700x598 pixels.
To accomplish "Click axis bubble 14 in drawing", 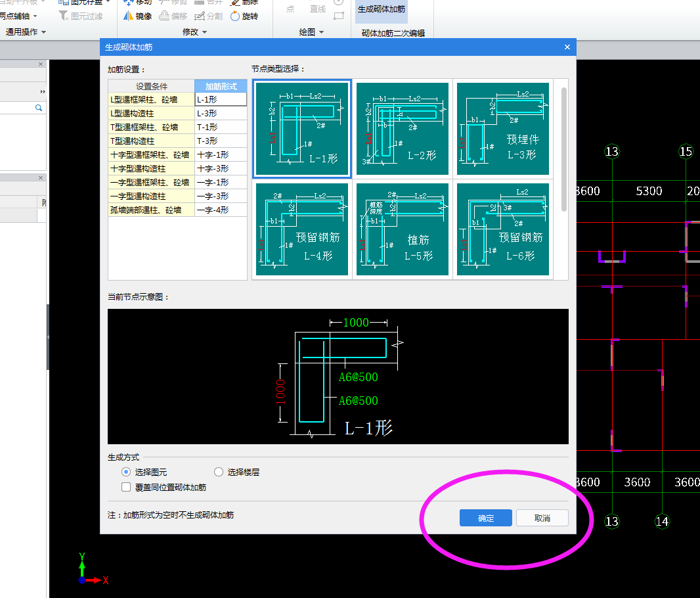I will [x=662, y=521].
